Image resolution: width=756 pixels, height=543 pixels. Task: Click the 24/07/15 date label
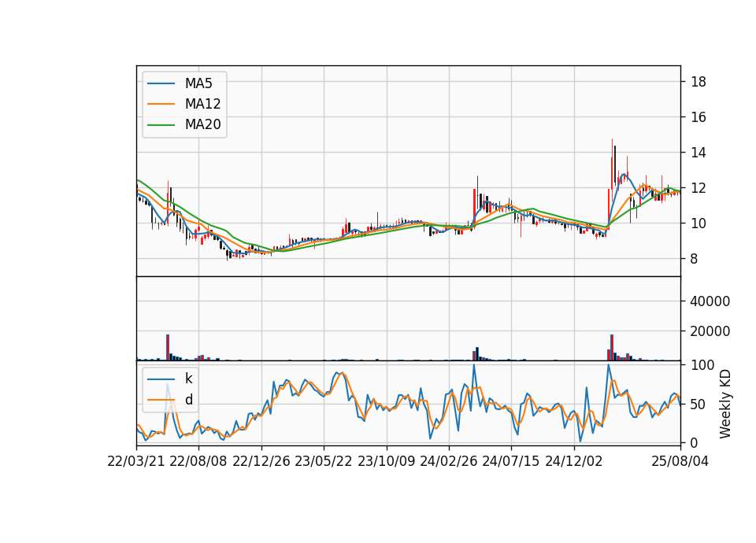tap(511, 461)
